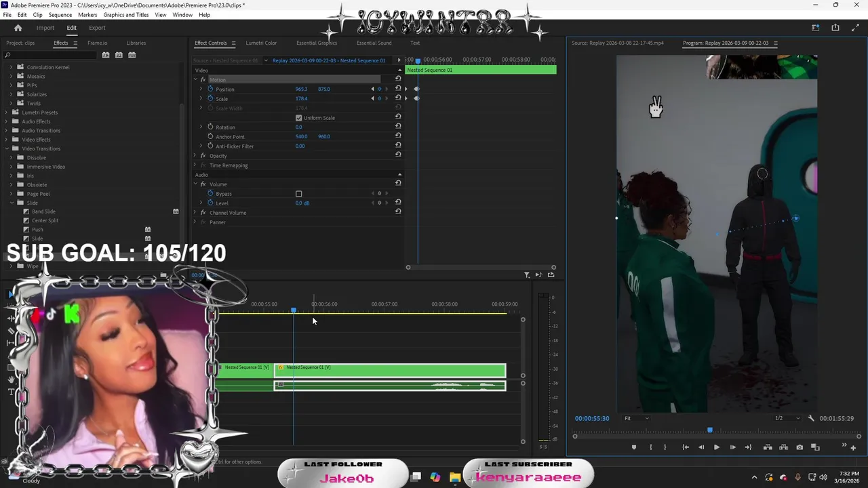Click the Export Frame camera icon
This screenshot has width=868, height=488.
(x=800, y=447)
